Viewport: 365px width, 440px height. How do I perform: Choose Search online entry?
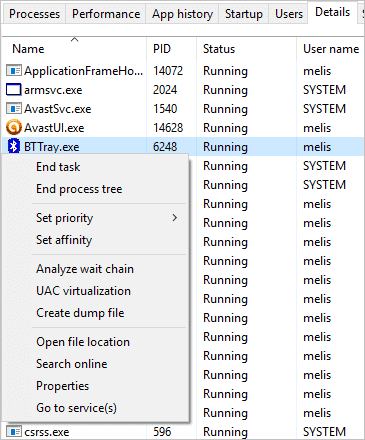pos(72,364)
